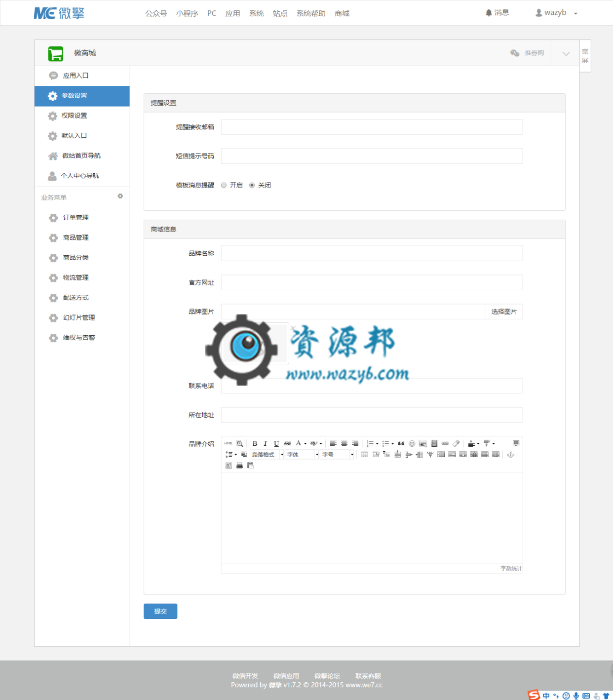613x700 pixels.
Task: Click the 提交 submit button
Action: coord(160,611)
